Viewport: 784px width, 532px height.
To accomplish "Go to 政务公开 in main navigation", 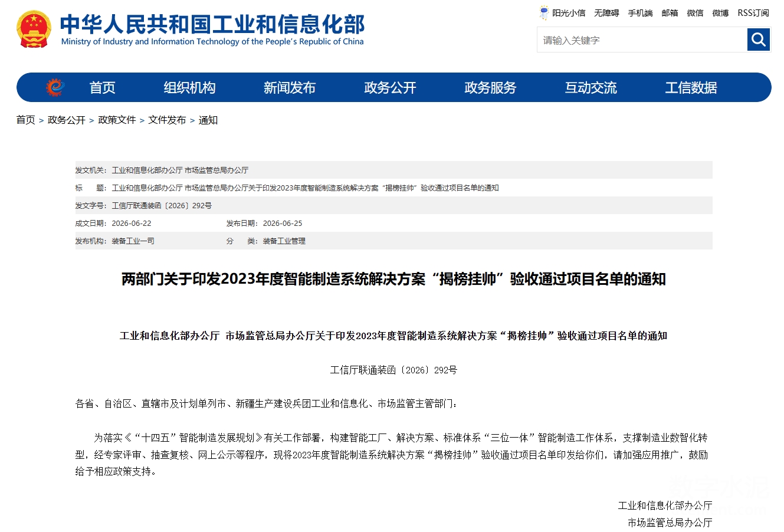I will (390, 88).
